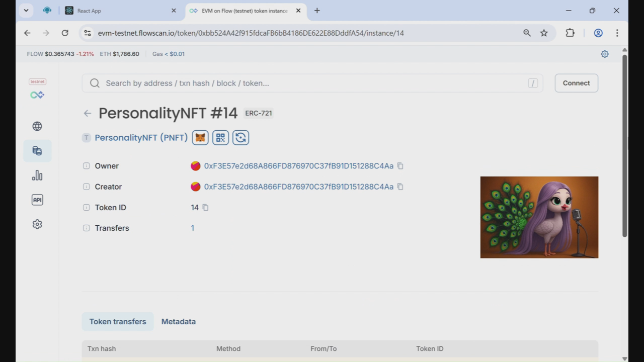
Task: Click the Gas < $0.01 indicator
Action: point(169,54)
